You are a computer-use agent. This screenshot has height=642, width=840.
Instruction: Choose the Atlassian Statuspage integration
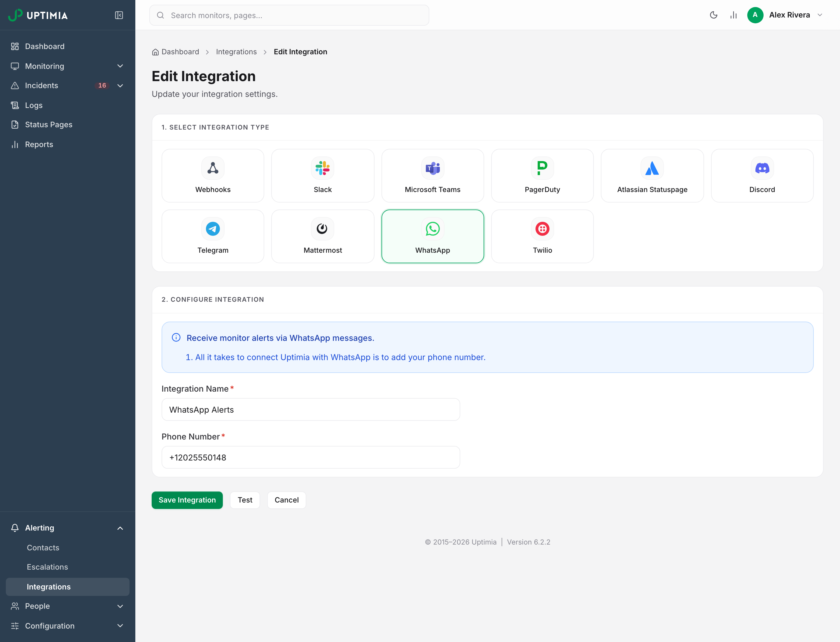(x=652, y=176)
